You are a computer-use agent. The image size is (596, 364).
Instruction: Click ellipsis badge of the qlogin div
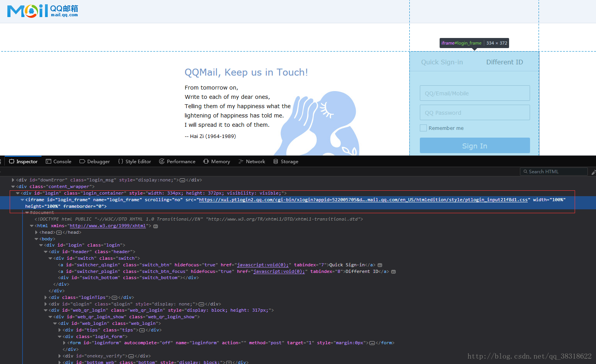pyautogui.click(x=201, y=304)
